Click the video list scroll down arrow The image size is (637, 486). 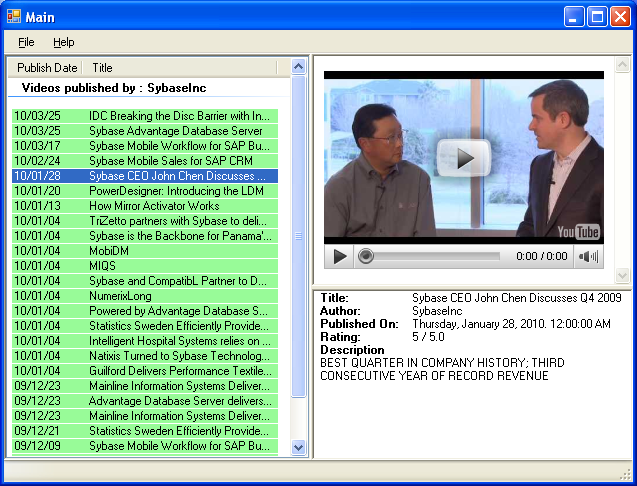299,447
